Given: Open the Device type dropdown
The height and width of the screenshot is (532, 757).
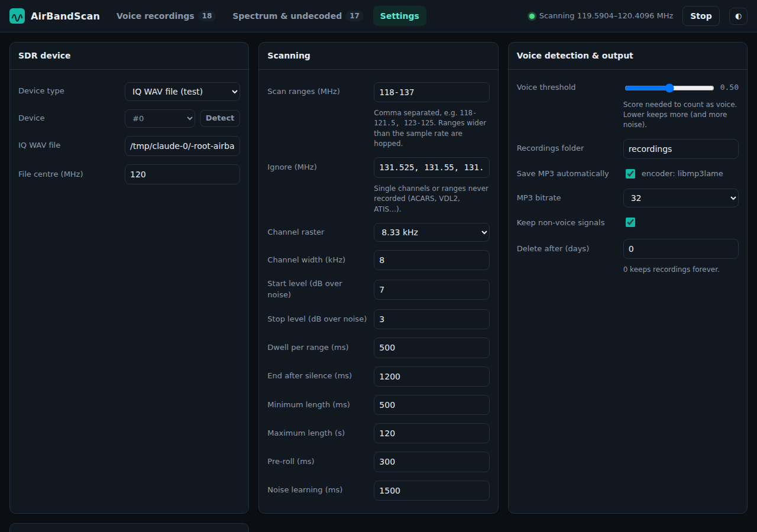Looking at the screenshot, I should (x=182, y=92).
